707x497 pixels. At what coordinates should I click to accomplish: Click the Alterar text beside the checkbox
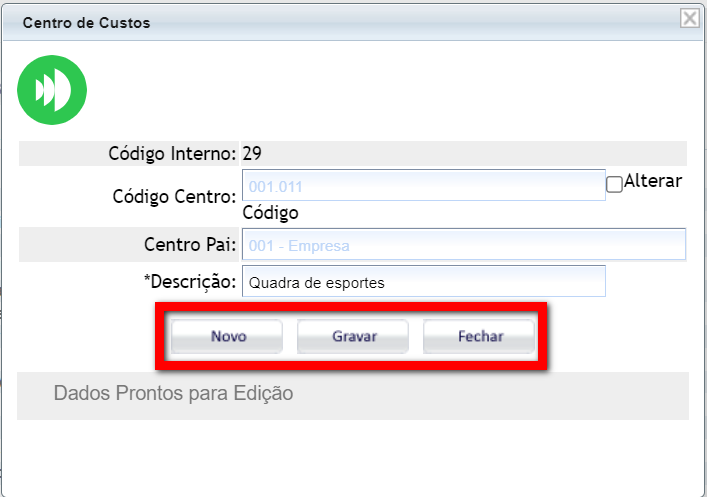(x=652, y=182)
